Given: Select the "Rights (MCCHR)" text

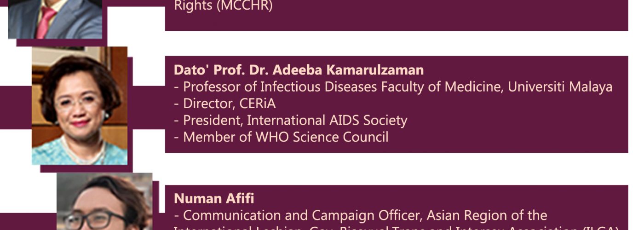Looking at the screenshot, I should click(223, 6).
